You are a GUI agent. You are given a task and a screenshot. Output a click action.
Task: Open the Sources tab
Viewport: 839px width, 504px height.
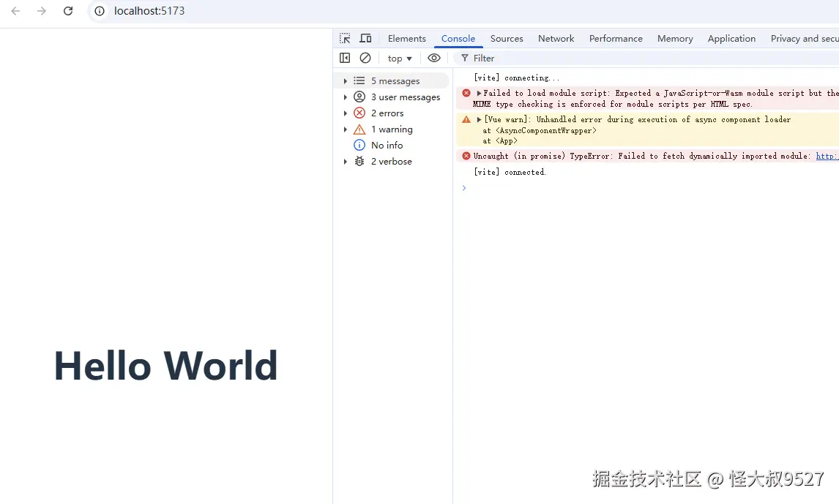click(507, 39)
